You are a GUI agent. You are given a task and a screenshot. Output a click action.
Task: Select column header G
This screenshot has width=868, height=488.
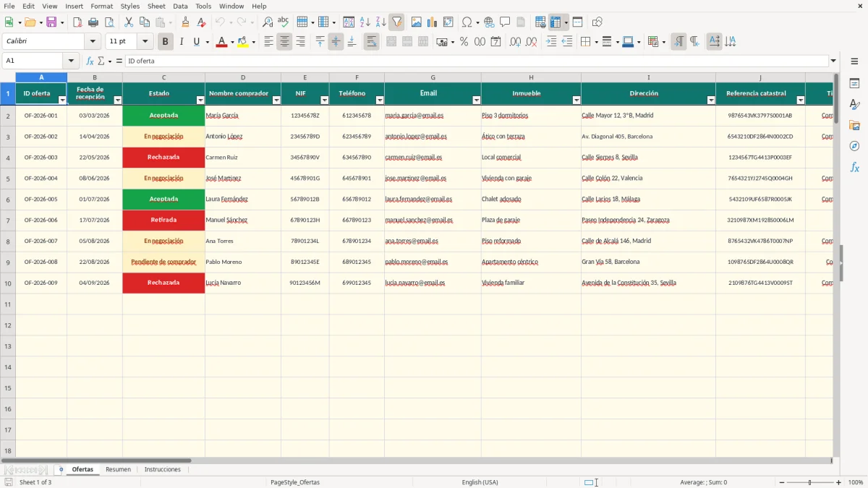tap(433, 77)
